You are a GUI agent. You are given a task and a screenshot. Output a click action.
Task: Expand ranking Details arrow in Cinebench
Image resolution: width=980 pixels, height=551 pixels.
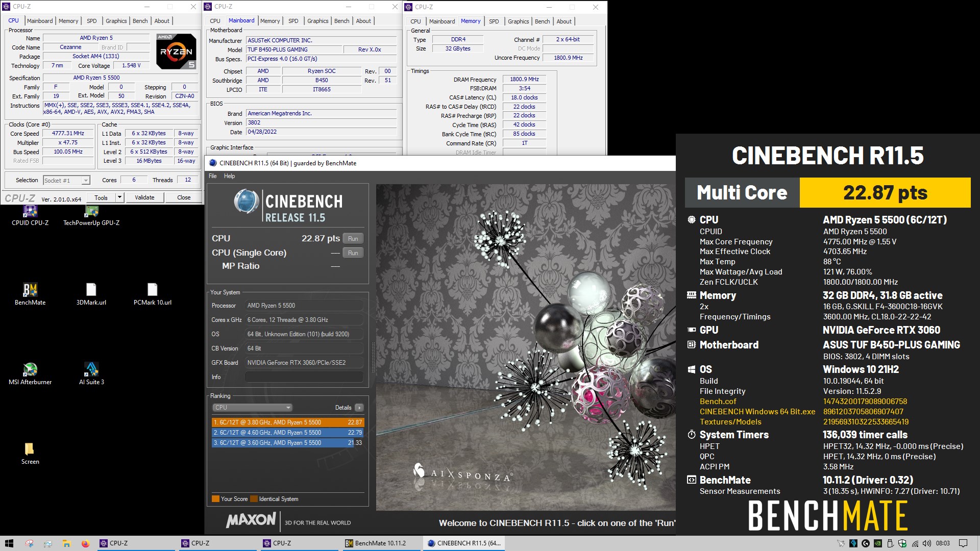point(359,408)
